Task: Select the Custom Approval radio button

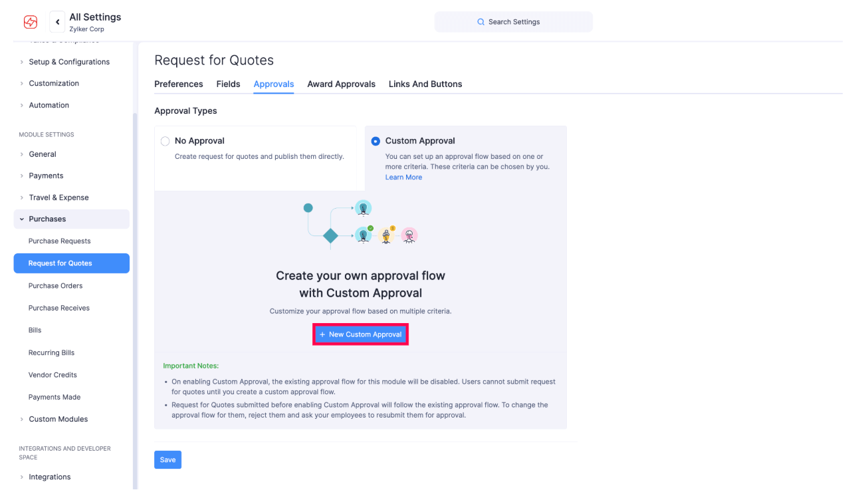Action: [x=376, y=140]
